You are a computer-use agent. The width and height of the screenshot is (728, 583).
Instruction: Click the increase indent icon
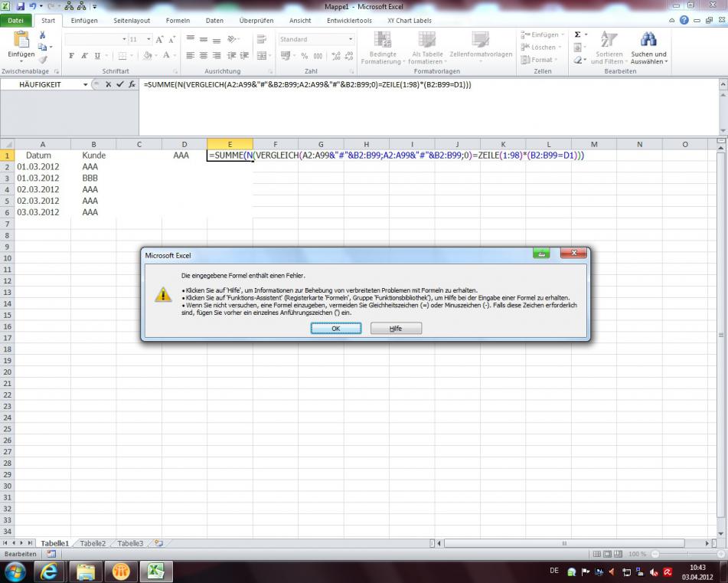(244, 56)
